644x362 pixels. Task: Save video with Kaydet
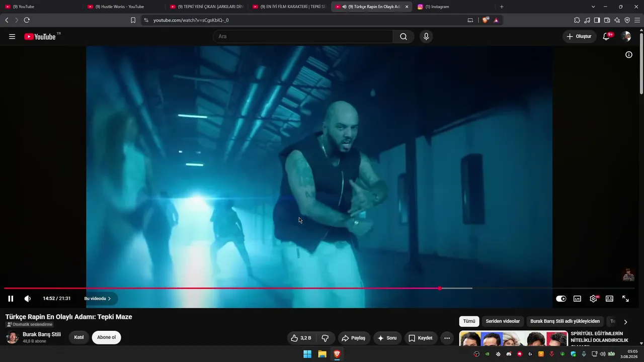tap(421, 338)
